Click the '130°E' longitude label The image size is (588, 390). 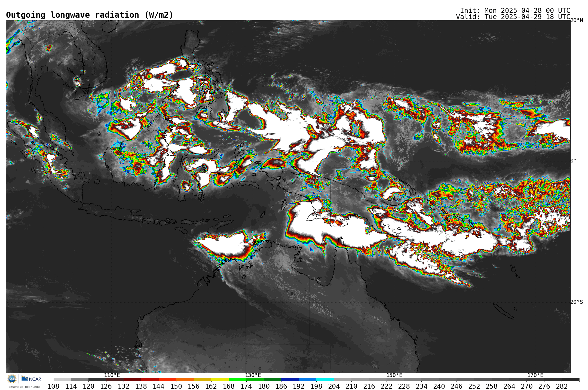(x=253, y=375)
